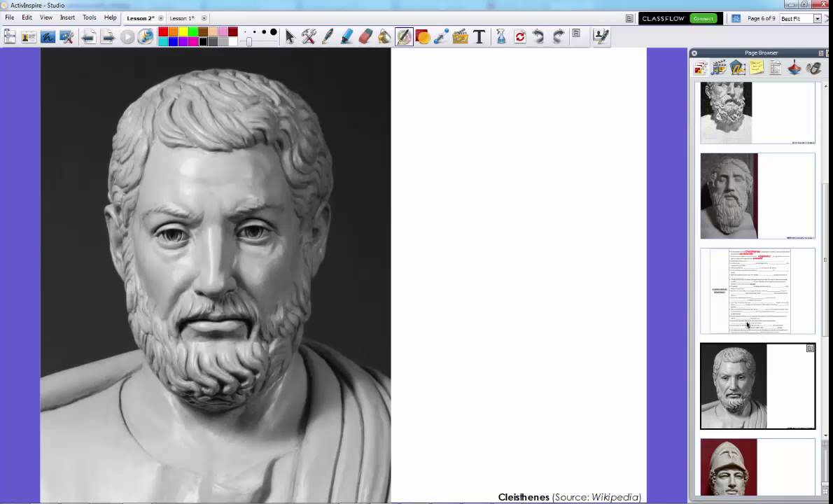Open the long-bearded bust with red background thumbnail
Viewport: 833px width, 504px height.
click(x=757, y=196)
